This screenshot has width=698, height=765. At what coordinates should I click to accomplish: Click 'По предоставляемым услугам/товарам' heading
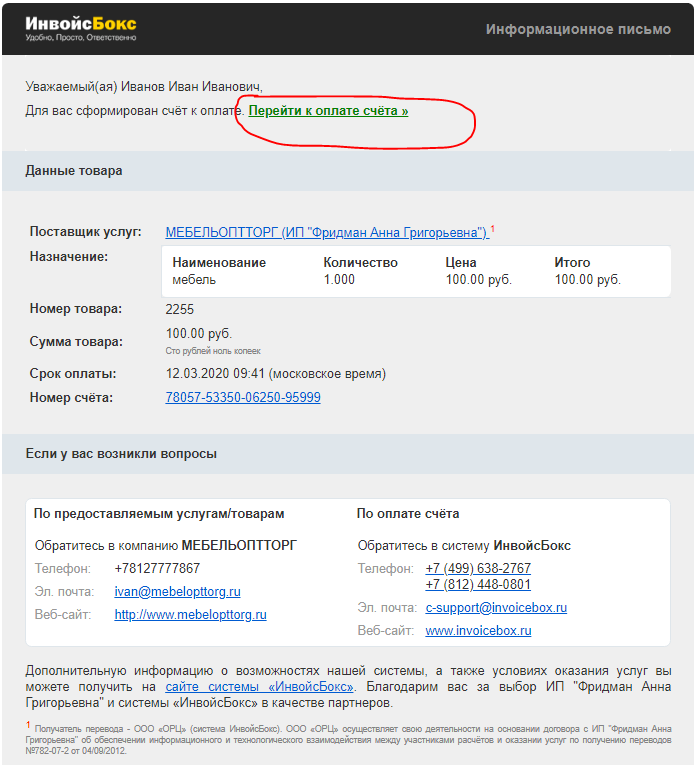159,514
